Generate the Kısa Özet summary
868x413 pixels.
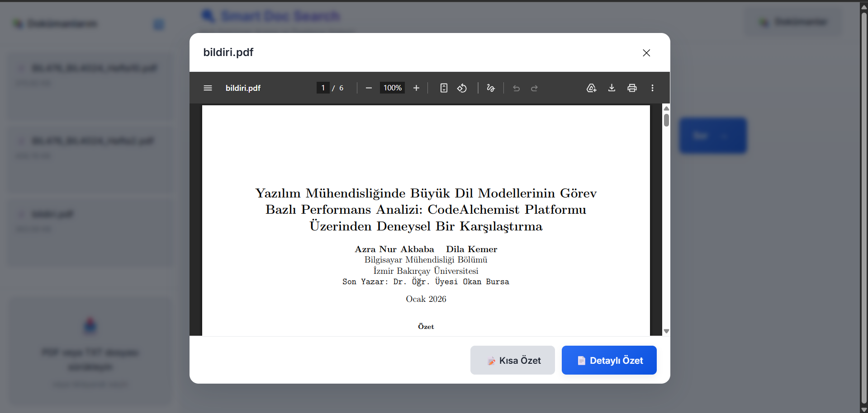512,360
